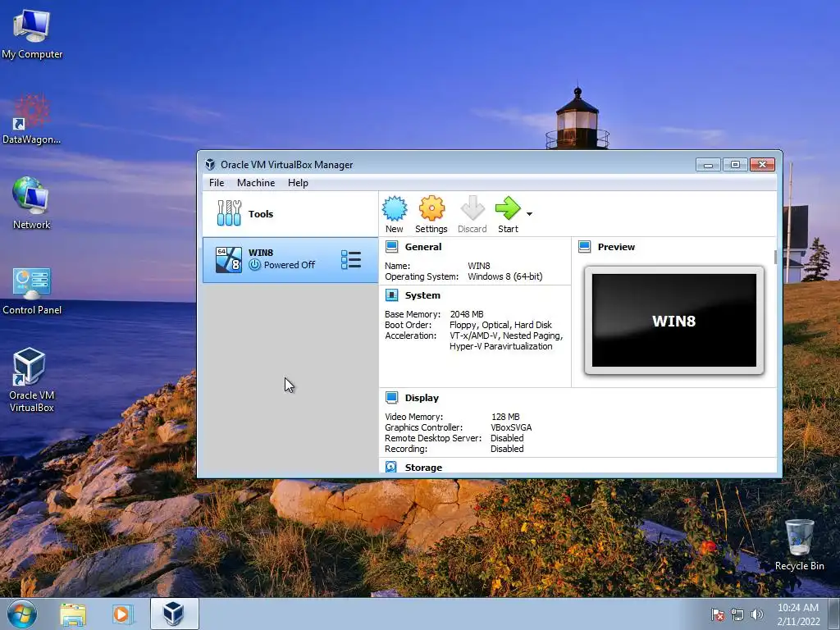This screenshot has width=840, height=630.
Task: Click the Storage section disk icon
Action: click(391, 467)
